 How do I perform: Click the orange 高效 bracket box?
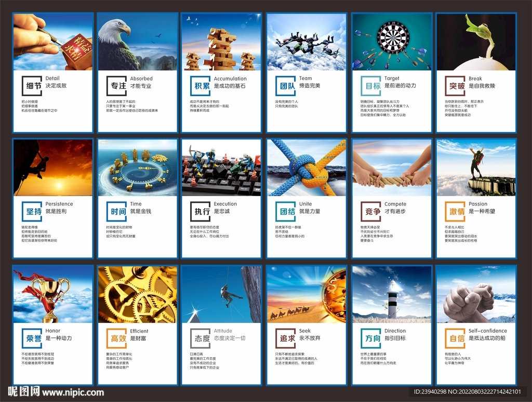click(117, 338)
